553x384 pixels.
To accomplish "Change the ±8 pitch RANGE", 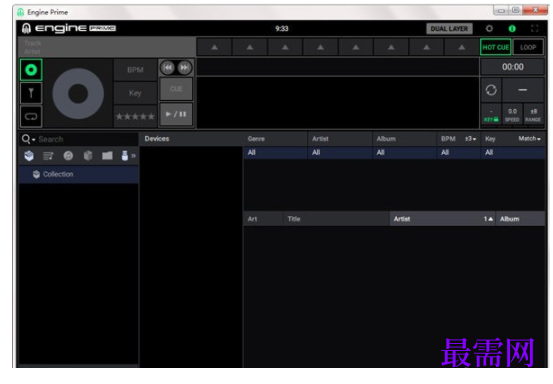I will click(533, 115).
